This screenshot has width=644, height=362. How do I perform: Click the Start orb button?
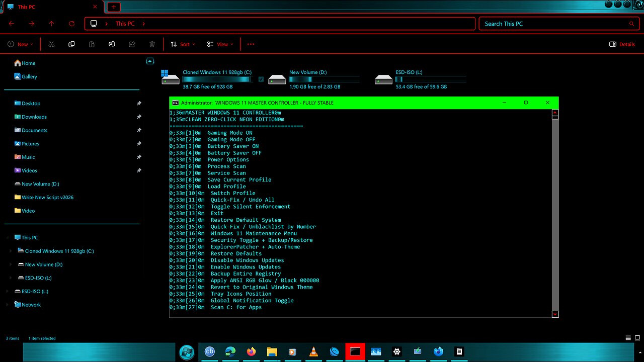pos(186,352)
